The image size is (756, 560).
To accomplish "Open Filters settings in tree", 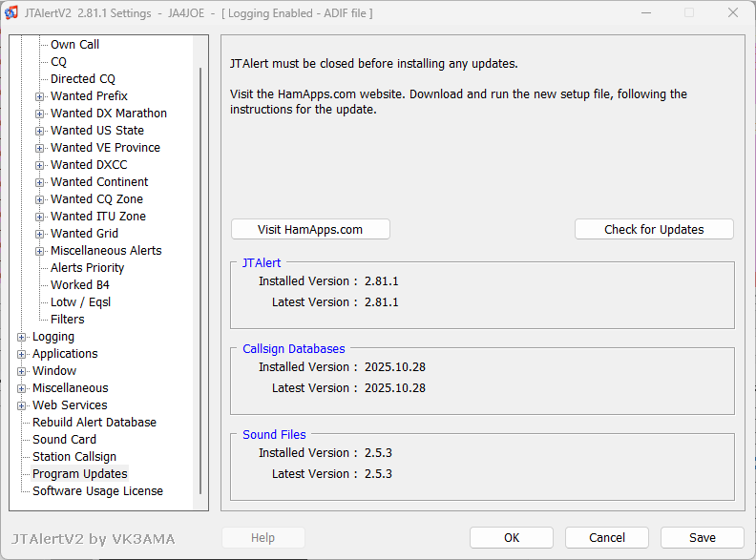I will (68, 320).
